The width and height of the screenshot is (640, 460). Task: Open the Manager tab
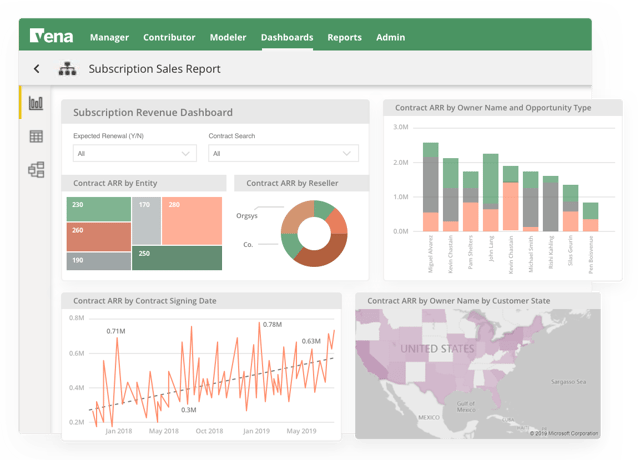pos(109,38)
